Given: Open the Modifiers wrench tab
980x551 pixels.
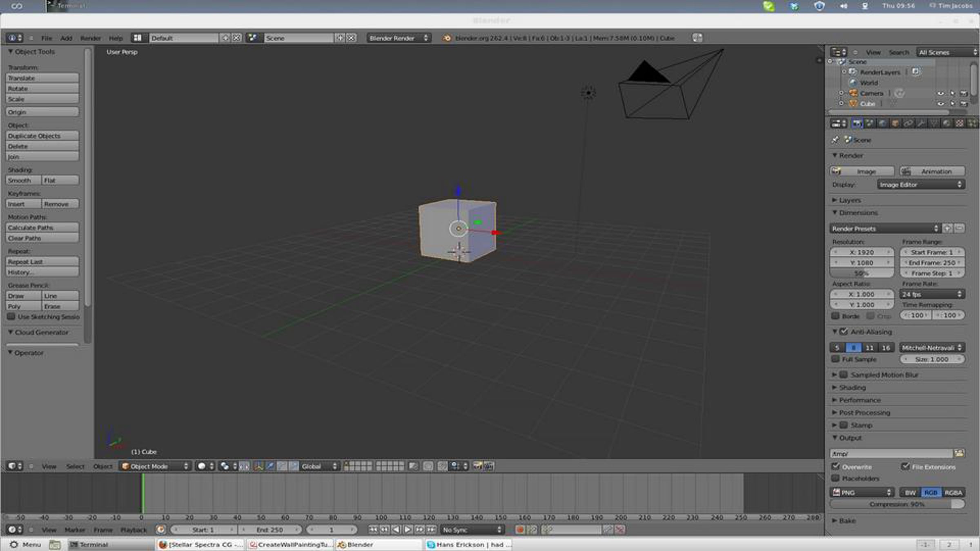Looking at the screenshot, I should coord(921,123).
